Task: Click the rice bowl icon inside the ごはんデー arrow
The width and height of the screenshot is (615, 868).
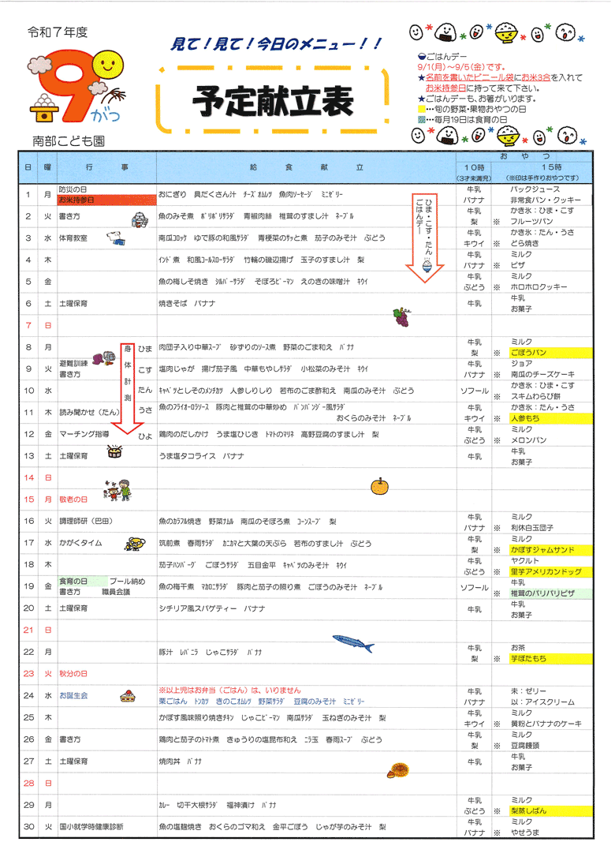Action: click(427, 266)
